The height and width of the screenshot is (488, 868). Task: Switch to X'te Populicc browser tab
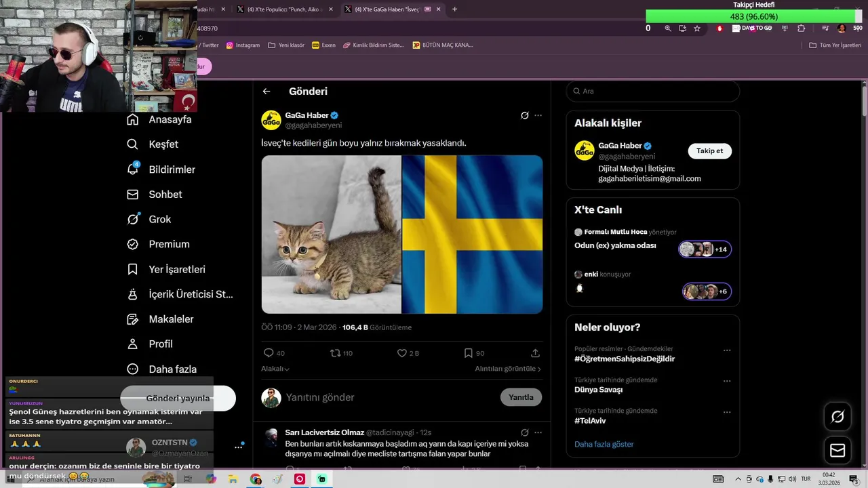pyautogui.click(x=283, y=9)
